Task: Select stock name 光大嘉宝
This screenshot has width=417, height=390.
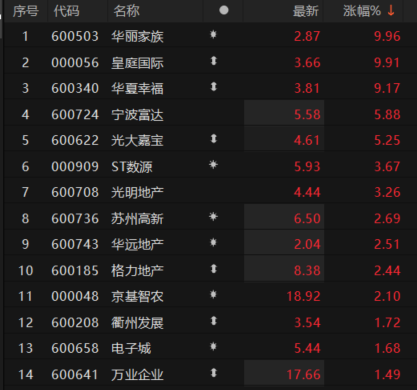Action: coord(137,140)
